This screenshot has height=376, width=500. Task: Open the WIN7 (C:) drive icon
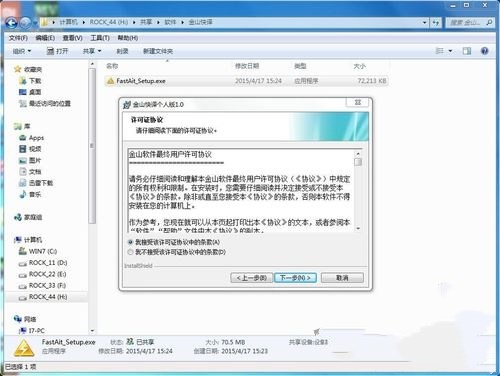pyautogui.click(x=23, y=251)
